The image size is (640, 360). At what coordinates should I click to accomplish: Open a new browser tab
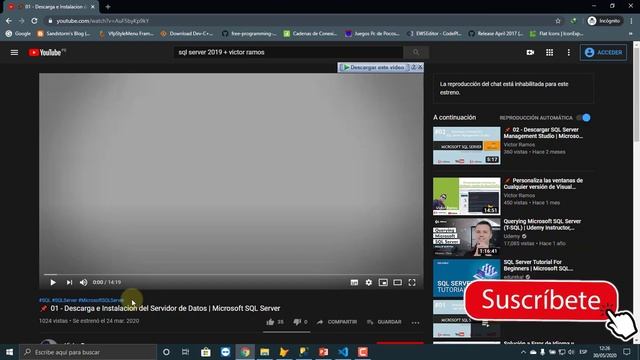(x=108, y=7)
